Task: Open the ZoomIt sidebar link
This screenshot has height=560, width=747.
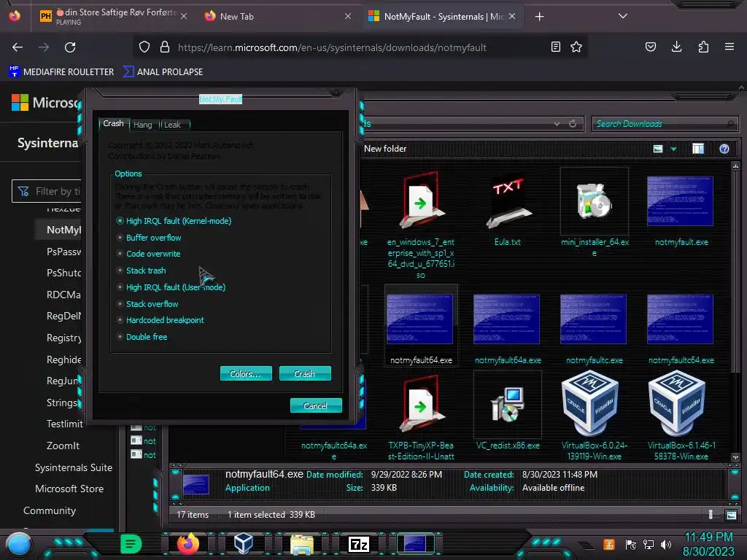Action: click(x=63, y=446)
